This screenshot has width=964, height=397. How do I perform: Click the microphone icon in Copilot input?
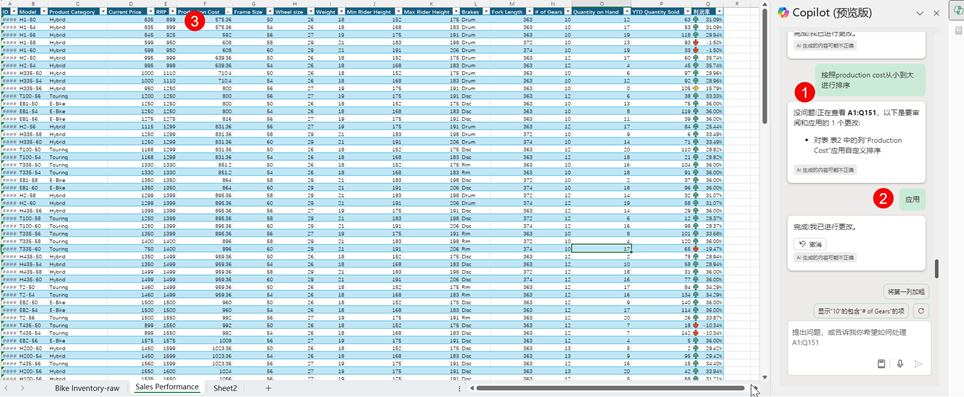pyautogui.click(x=900, y=364)
